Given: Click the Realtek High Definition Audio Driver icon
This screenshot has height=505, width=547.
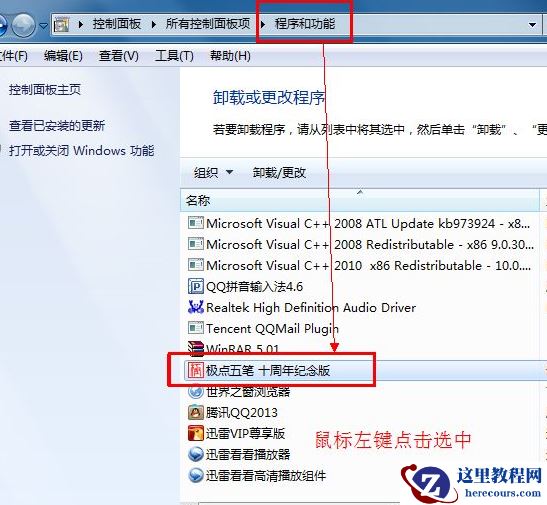Looking at the screenshot, I should (x=196, y=307).
